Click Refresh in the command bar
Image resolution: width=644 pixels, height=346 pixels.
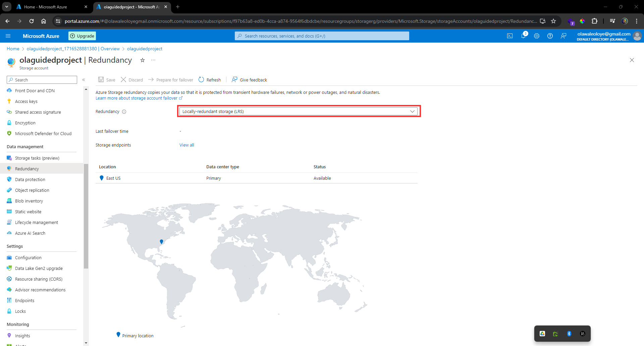click(x=210, y=80)
